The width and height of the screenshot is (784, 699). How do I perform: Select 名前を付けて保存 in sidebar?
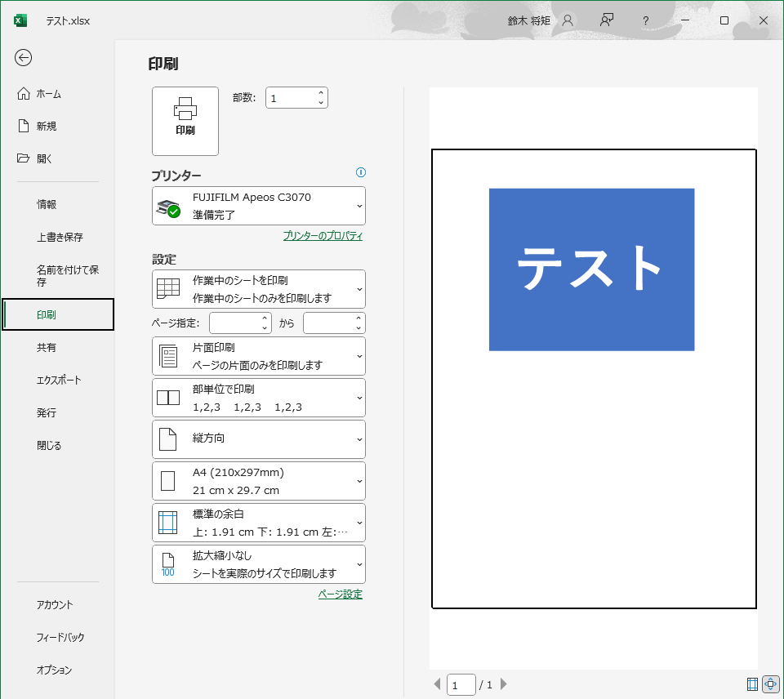pos(57,275)
